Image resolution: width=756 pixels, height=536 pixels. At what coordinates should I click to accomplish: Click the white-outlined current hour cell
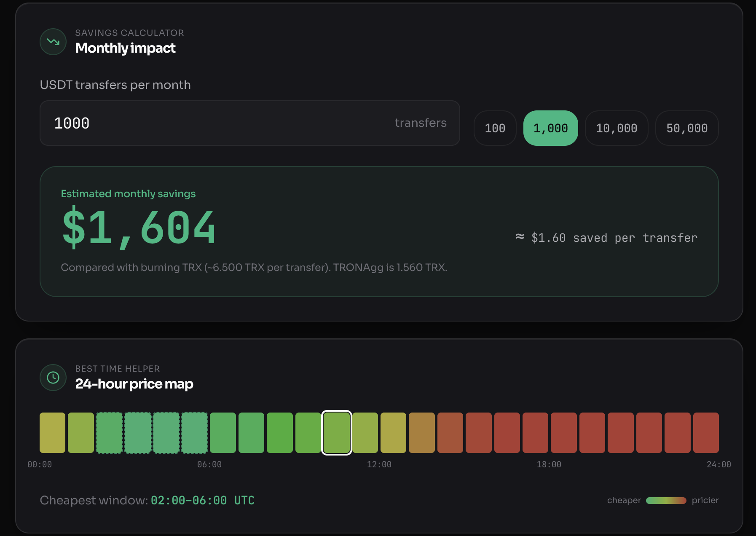337,433
